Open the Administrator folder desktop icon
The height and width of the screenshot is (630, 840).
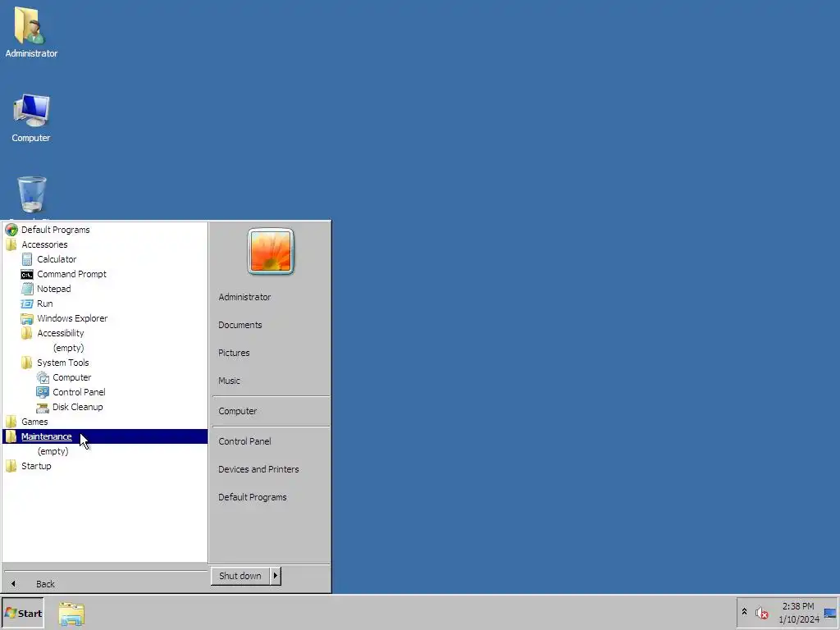pos(30,32)
